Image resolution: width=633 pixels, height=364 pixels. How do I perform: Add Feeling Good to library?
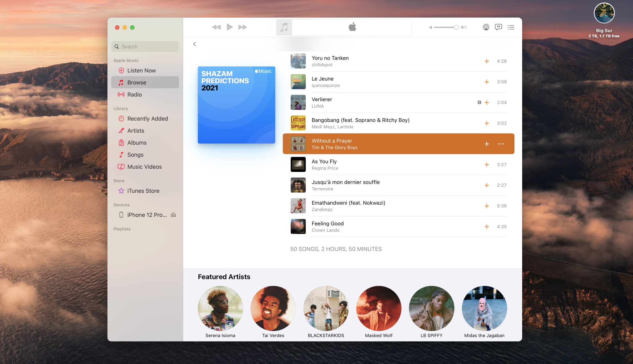coord(486,227)
